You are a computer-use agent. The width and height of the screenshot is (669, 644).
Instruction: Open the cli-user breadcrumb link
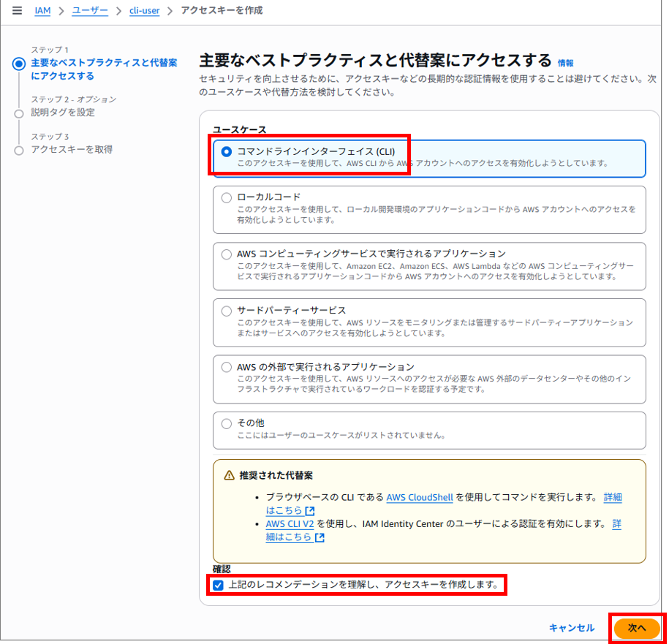(x=144, y=11)
